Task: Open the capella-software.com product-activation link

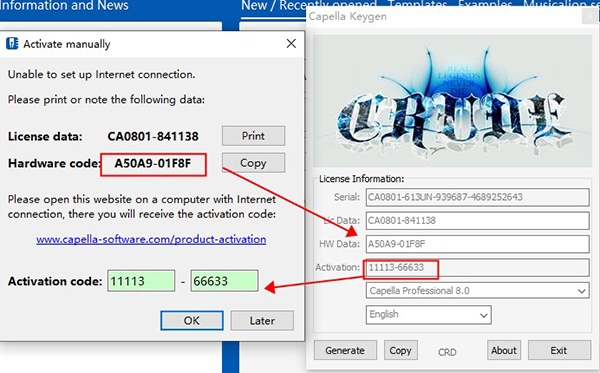Action: coord(151,239)
